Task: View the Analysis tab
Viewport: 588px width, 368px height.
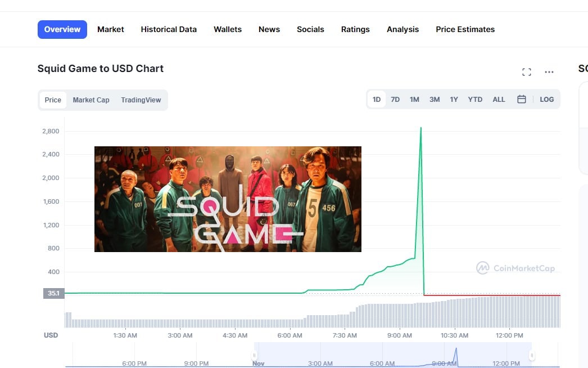Action: pos(402,29)
